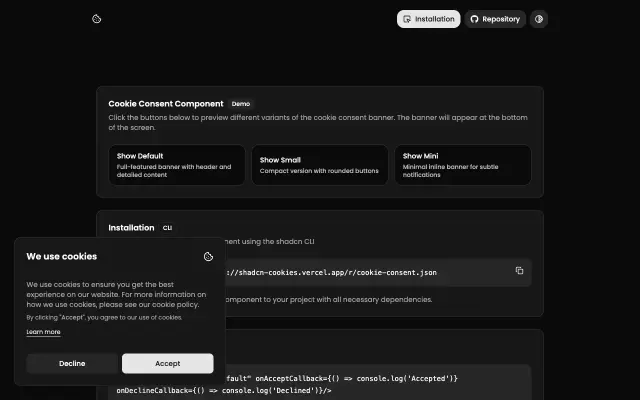Show the Small cookie banner variant
Screen dimensions: 640x400
click(320, 165)
